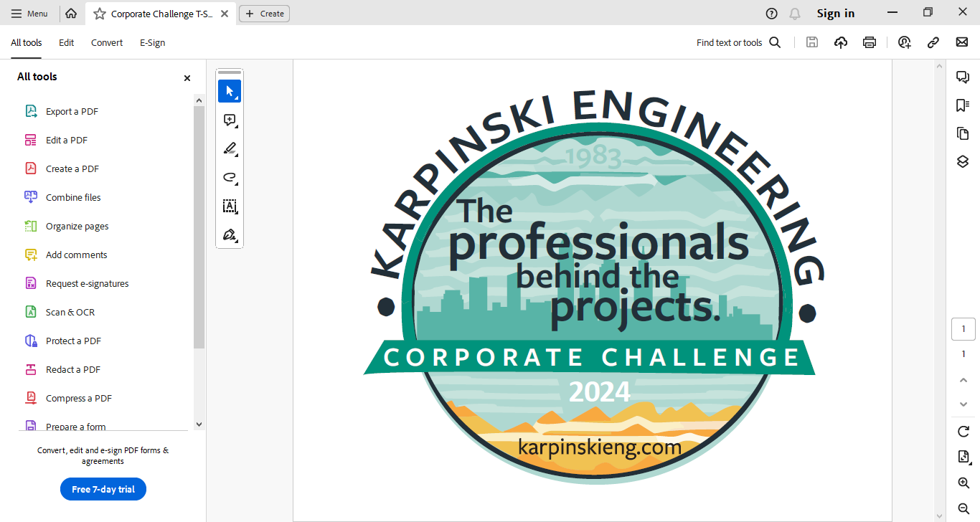Screen dimensions: 980x522
Task: Zoom in on the PDF page
Action: pos(962,482)
